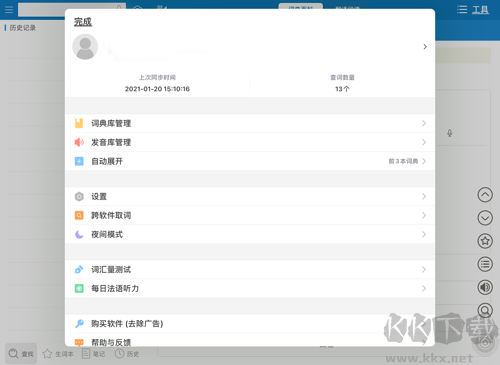Viewport: 500px width, 365px height.
Task: Switch to 生词本 wordbook tab
Action: [58, 354]
